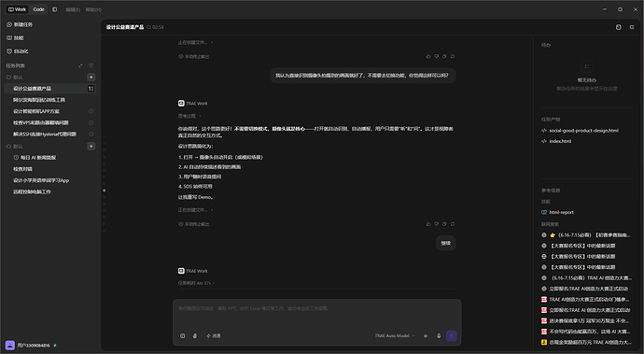
Task: Click the purple send button
Action: (452, 336)
